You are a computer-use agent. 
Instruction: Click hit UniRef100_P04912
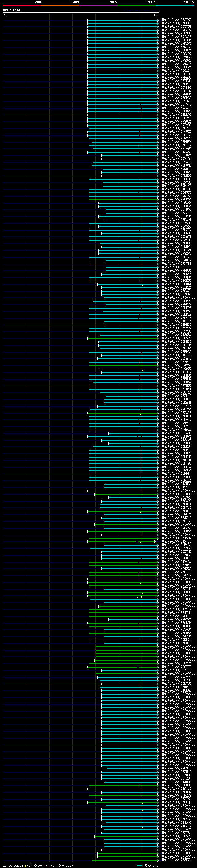click(177, 423)
